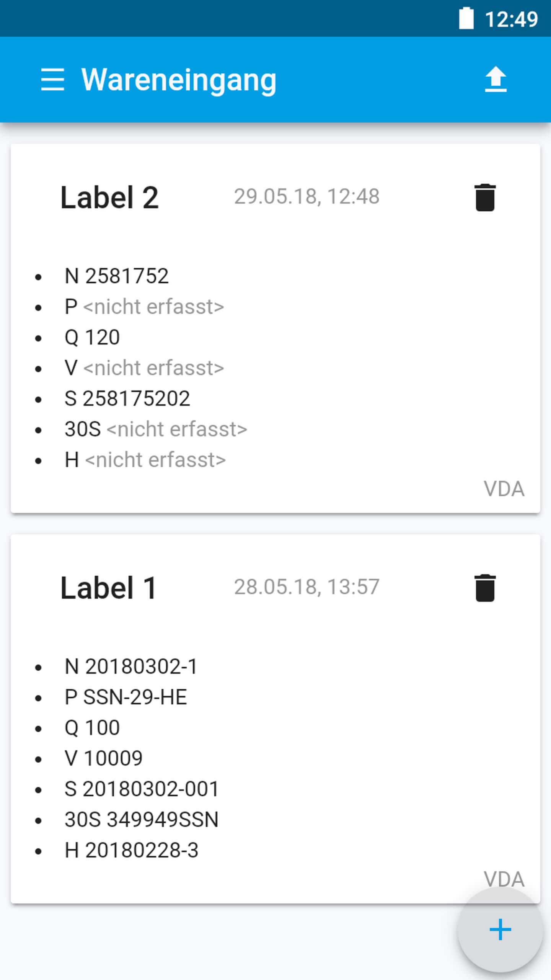The image size is (551, 980).
Task: Tap the V 10009 entry
Action: click(104, 758)
